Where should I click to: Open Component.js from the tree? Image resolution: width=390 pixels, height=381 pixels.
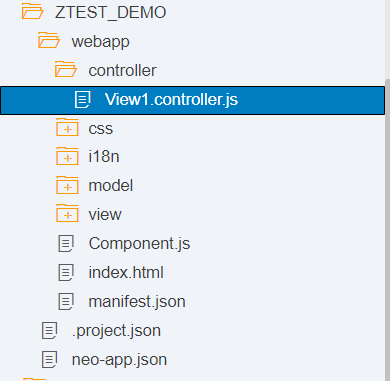click(139, 243)
